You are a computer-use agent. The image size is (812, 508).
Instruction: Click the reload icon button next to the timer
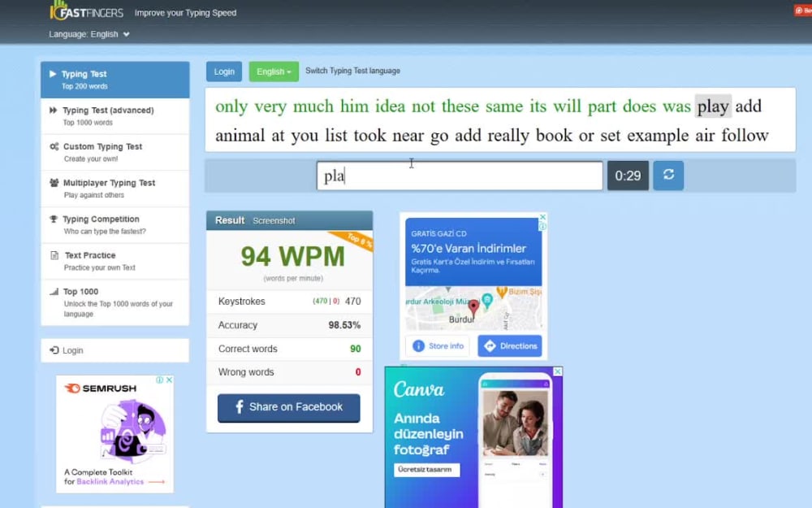pyautogui.click(x=668, y=176)
